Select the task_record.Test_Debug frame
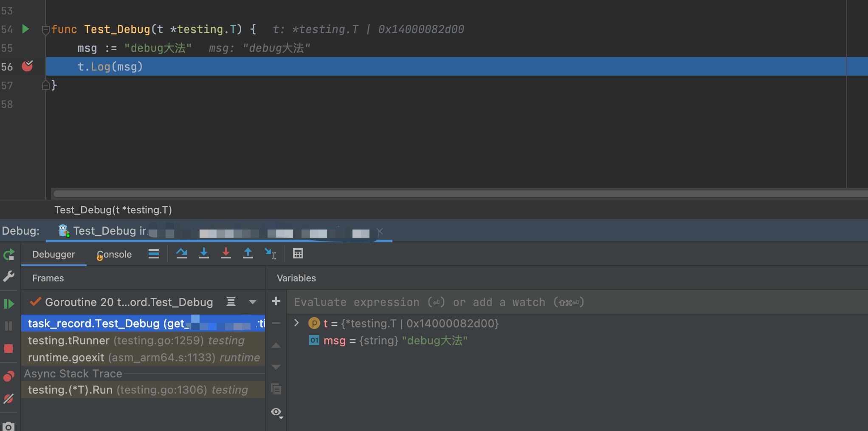868x431 pixels. [x=143, y=323]
